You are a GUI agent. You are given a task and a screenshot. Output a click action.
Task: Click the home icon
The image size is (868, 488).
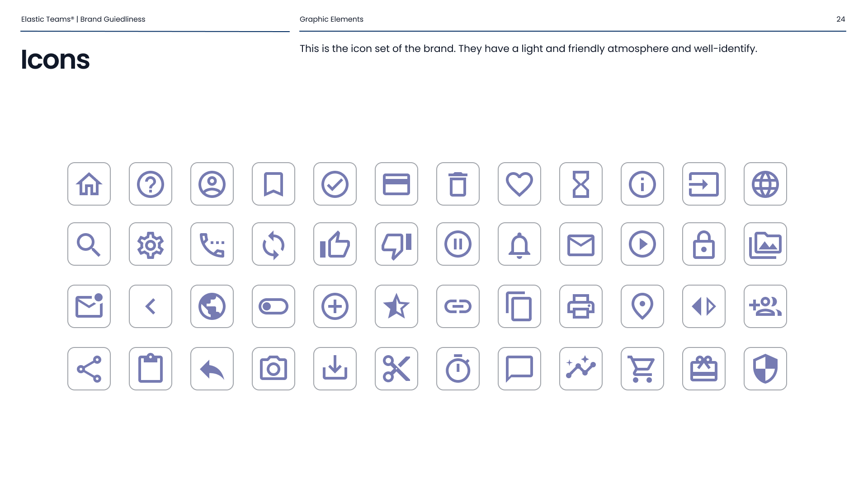tap(89, 184)
